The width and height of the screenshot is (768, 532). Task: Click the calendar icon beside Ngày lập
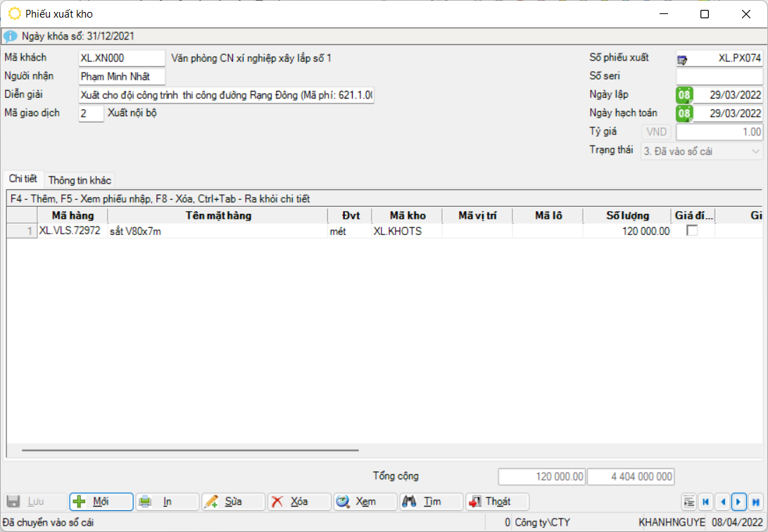pos(684,95)
